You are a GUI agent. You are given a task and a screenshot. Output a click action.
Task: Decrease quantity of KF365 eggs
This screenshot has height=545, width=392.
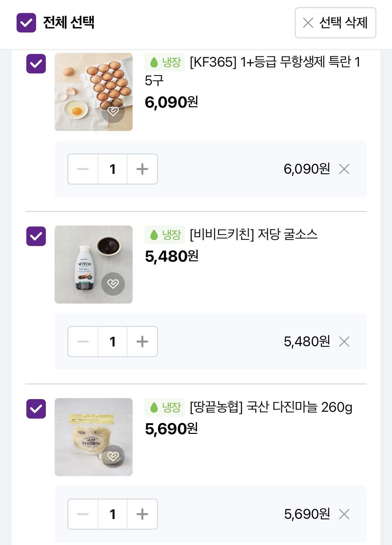tap(83, 169)
